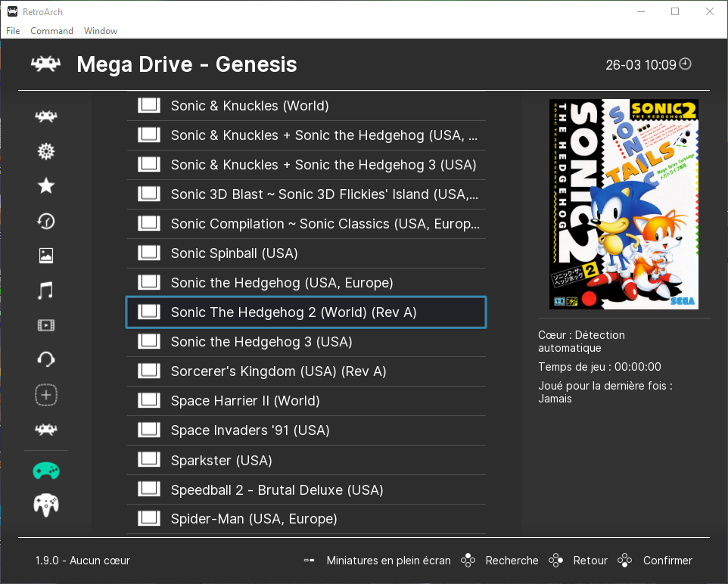Click gamepad button icon beside Recherche
This screenshot has height=584, width=728.
(x=468, y=561)
